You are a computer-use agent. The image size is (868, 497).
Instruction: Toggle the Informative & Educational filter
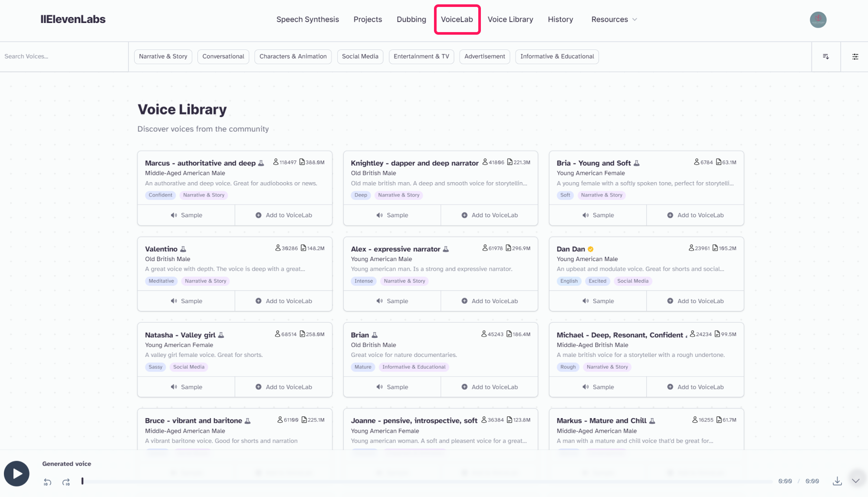tap(557, 56)
